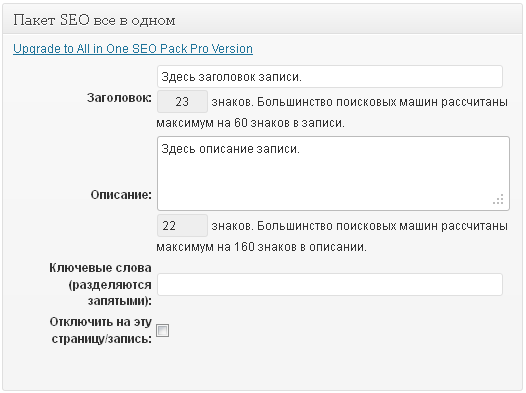Grab the description textarea resize handle
526x393 pixels.
pos(498,199)
